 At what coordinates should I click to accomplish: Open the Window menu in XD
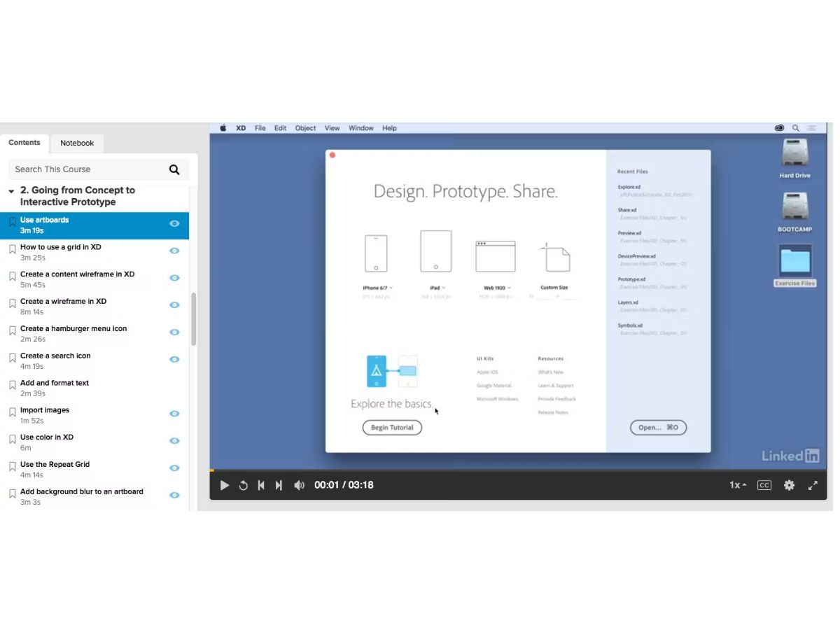point(361,128)
